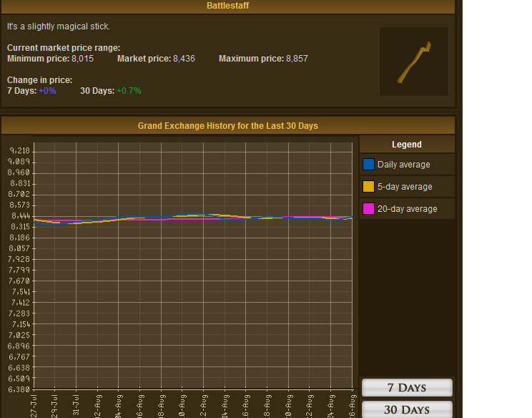Click the 7,928 y-axis label

click(x=19, y=259)
